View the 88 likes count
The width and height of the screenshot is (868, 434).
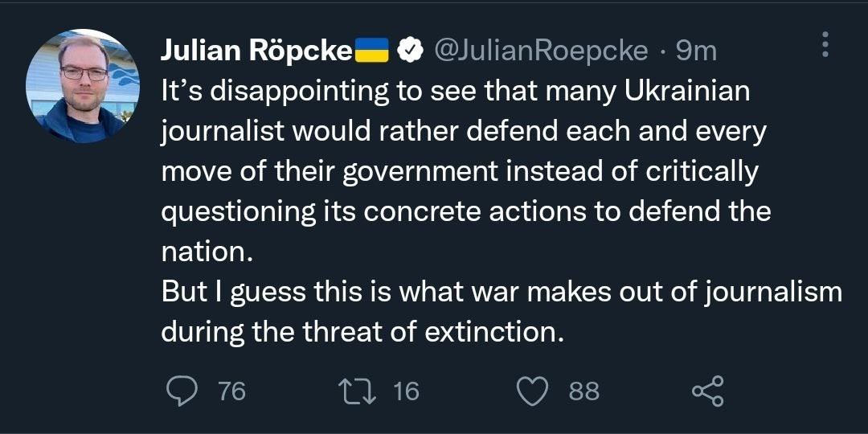584,391
